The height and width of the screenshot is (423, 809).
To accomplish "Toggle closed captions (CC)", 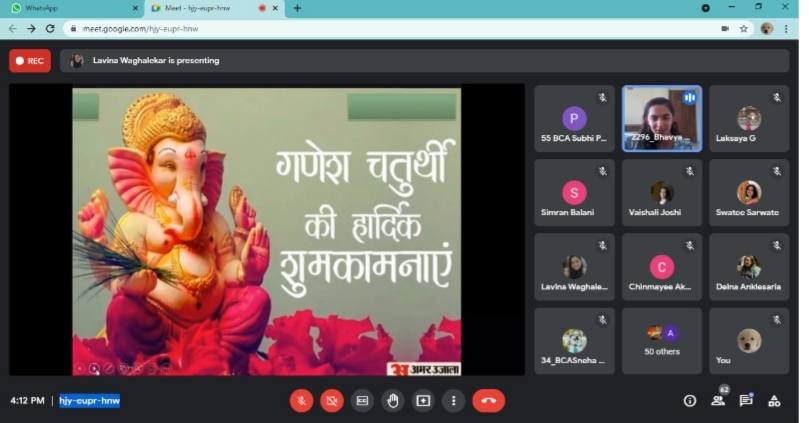I will point(362,401).
